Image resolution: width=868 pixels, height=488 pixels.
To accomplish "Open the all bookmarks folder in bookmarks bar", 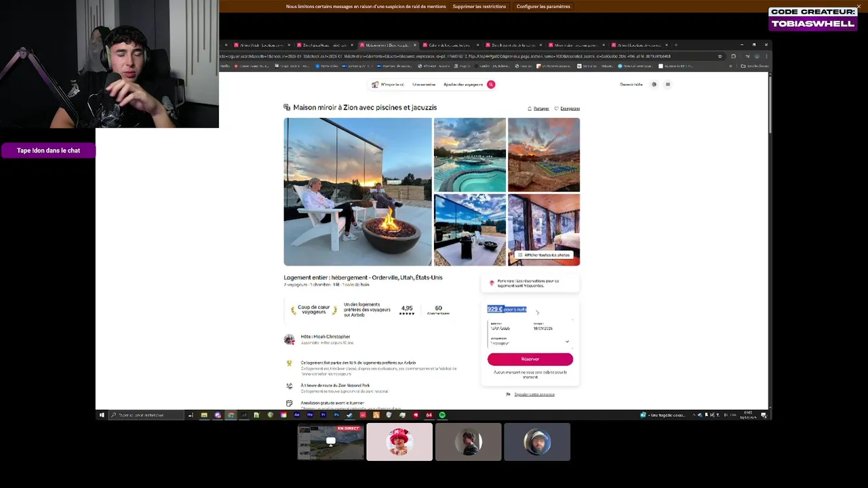I will [754, 66].
